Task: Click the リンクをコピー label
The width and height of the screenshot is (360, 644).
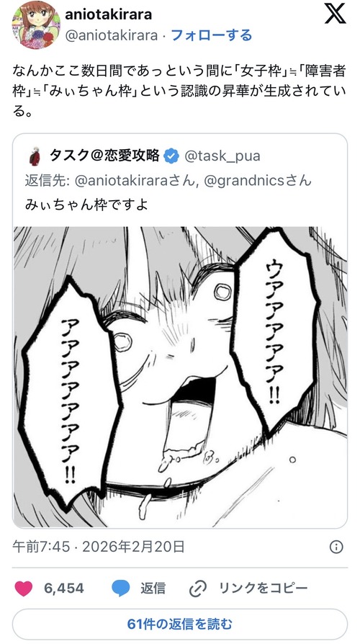Action: coord(263,588)
